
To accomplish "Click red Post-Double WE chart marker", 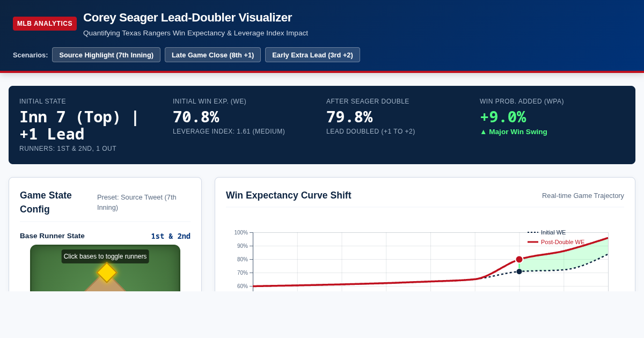I will (519, 259).
